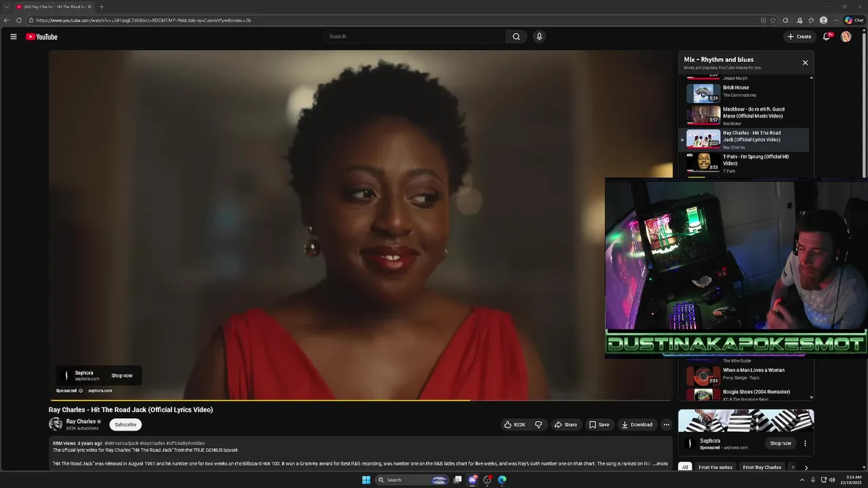Open more actions three-dot menu below the video

(666, 424)
